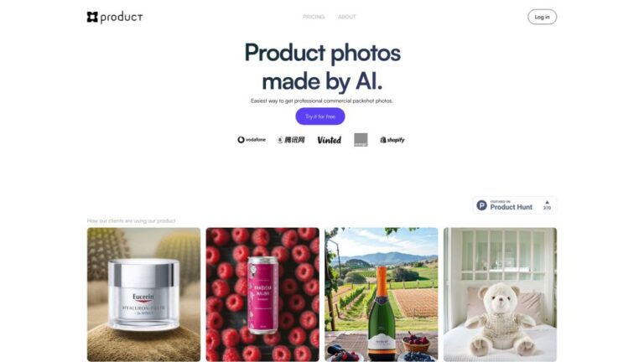
Task: Open the PRICING page
Action: tap(314, 17)
